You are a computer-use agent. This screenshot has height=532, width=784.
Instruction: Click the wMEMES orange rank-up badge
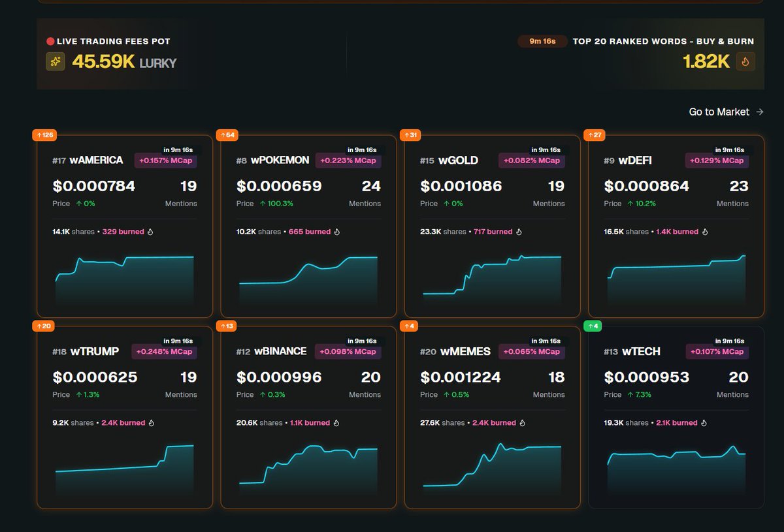408,326
